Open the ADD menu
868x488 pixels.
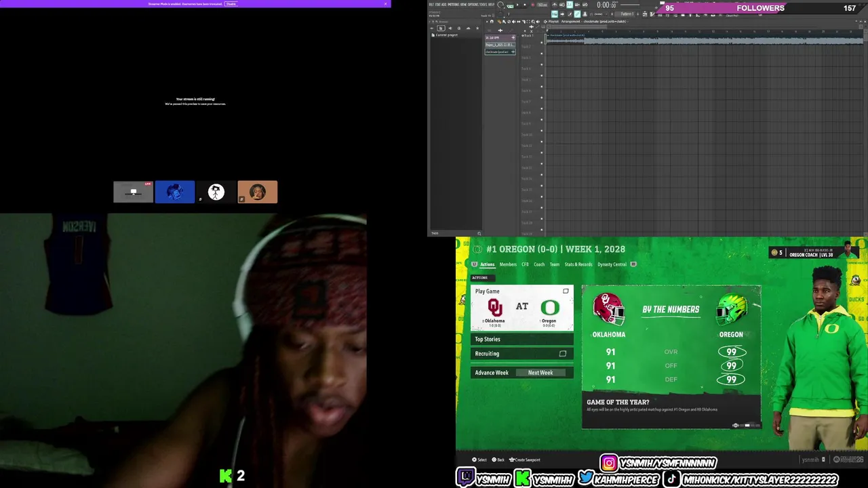click(443, 4)
